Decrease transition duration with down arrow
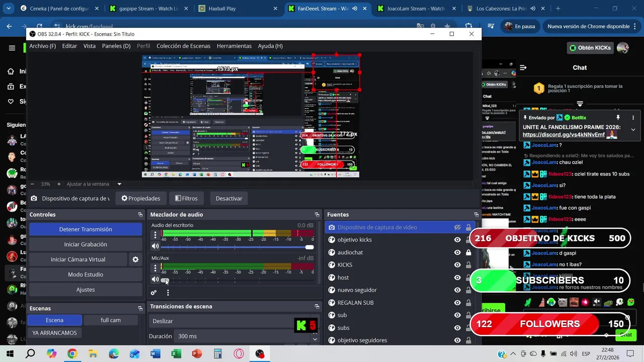This screenshot has width=644, height=362. pyautogui.click(x=315, y=338)
